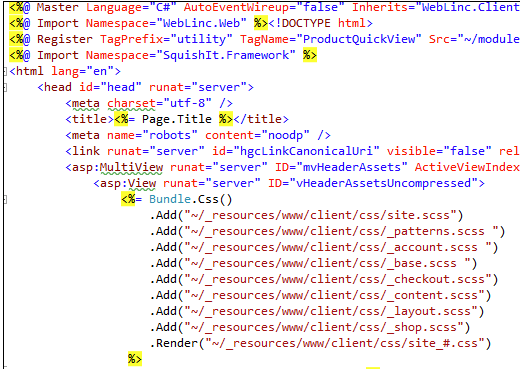Click the _patterns.scss Add line

(x=328, y=231)
